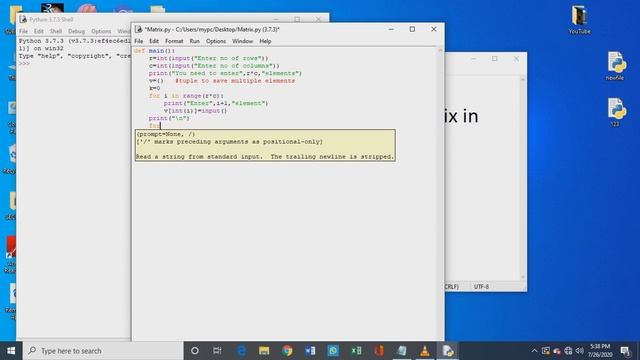The image size is (640, 360).
Task: Close the Notepad window behind the editor
Action: point(516,59)
